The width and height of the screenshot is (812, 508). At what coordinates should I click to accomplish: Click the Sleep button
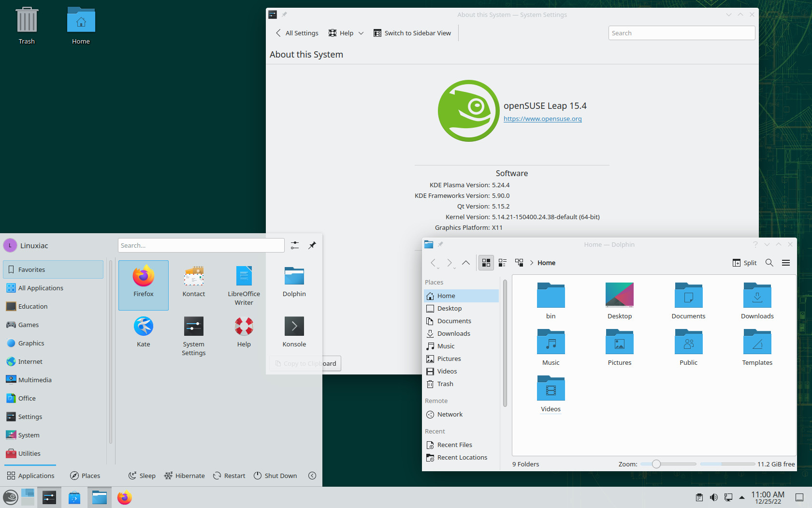[x=142, y=476]
